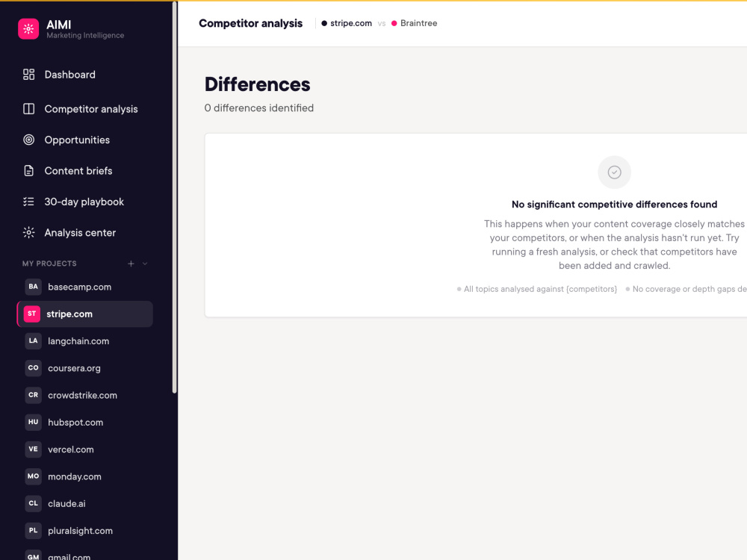747x560 pixels.
Task: Click the CO project badge
Action: click(x=33, y=368)
